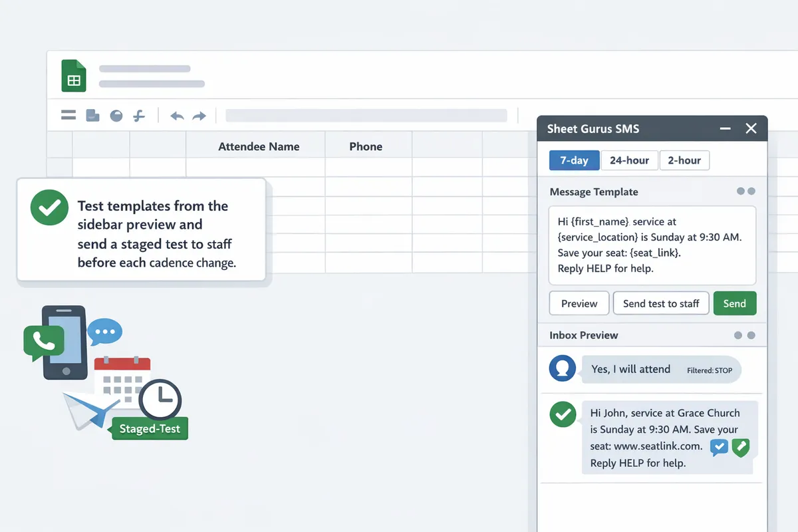Click the function icon in toolbar
798x532 pixels.
(x=139, y=116)
